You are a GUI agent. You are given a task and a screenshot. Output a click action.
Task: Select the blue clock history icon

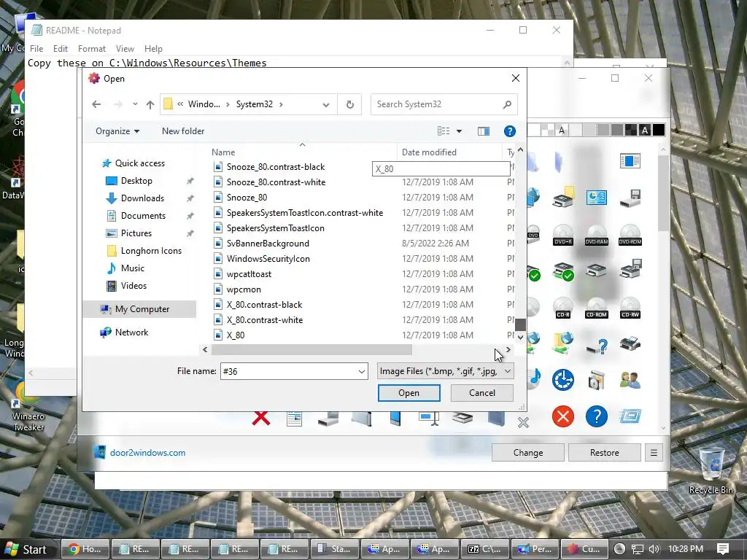click(x=563, y=380)
